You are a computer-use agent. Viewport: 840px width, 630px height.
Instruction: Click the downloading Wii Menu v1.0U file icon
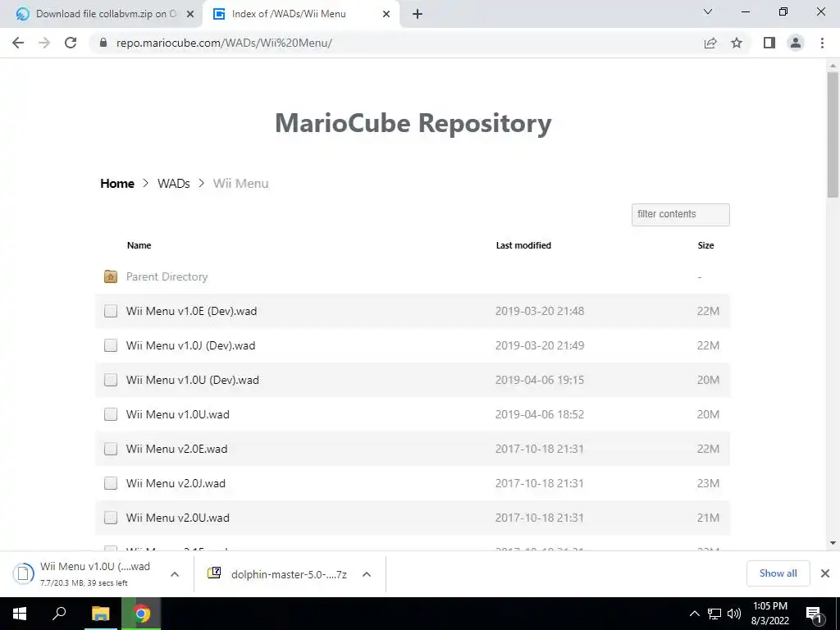click(23, 573)
